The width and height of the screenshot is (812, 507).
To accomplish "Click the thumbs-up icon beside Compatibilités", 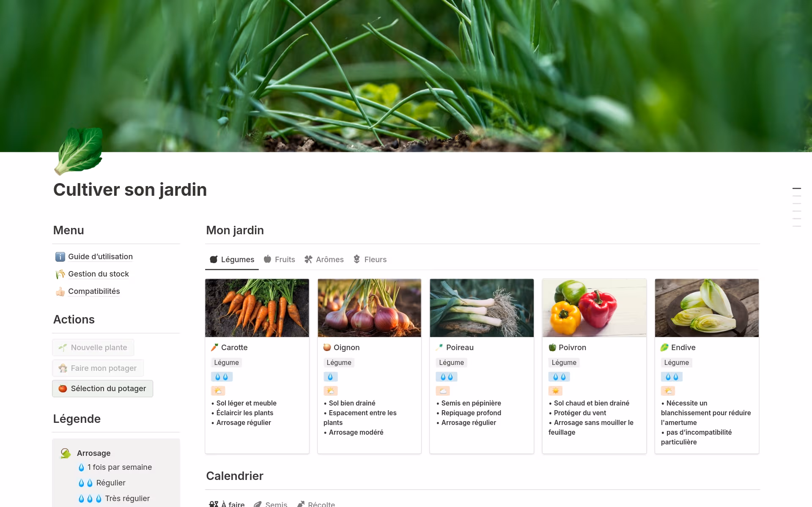I will (60, 291).
